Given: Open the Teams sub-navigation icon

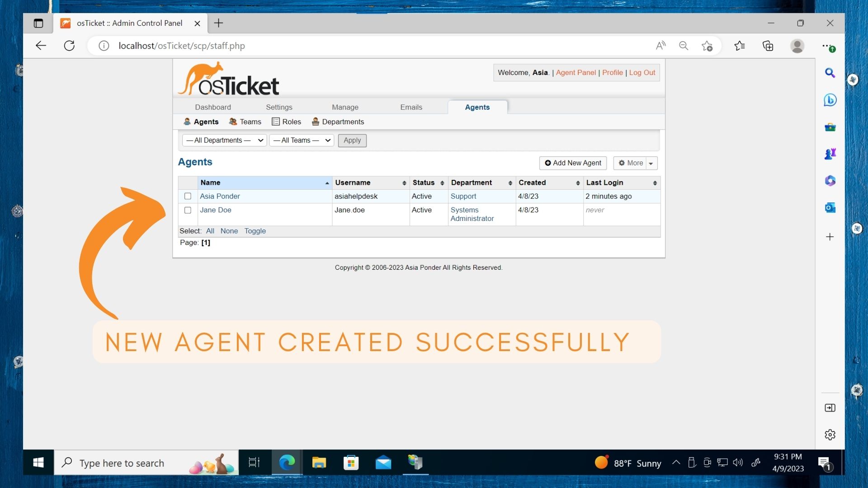Looking at the screenshot, I should (233, 122).
